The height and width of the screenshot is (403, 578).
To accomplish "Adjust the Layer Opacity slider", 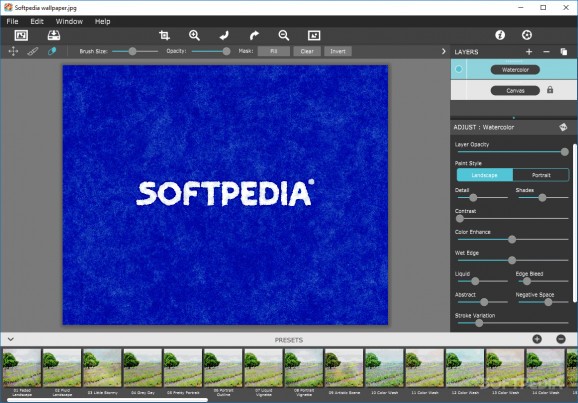I will point(513,152).
